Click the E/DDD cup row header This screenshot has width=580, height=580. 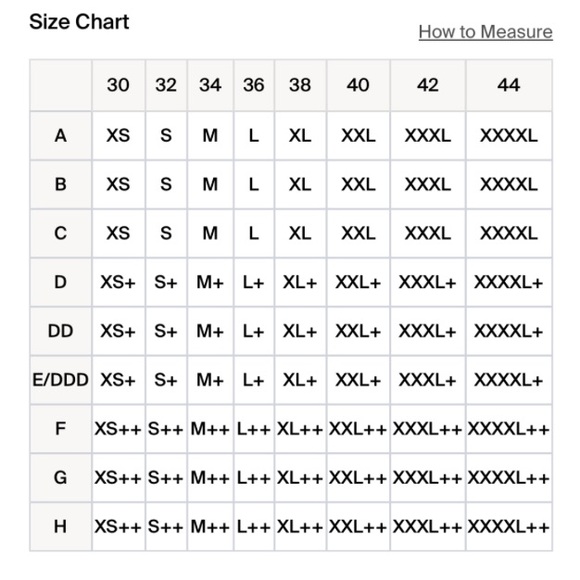(61, 380)
